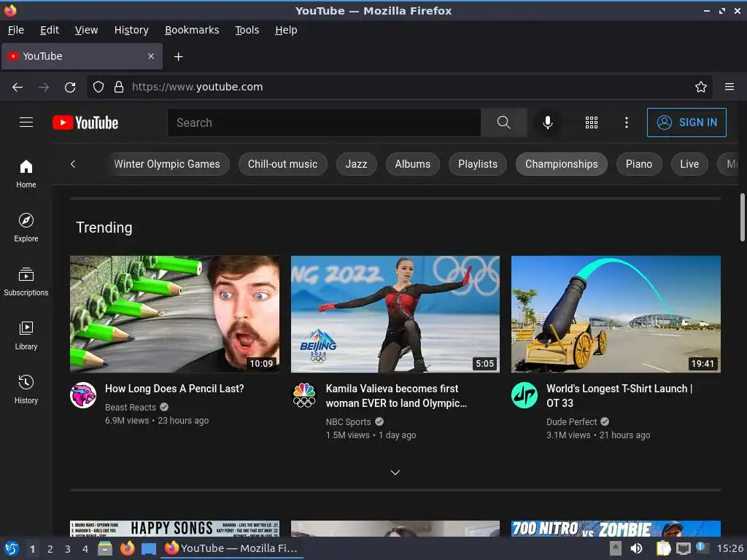The width and height of the screenshot is (747, 560).
Task: Click the Dude Perfect channel avatar
Action: point(525,395)
